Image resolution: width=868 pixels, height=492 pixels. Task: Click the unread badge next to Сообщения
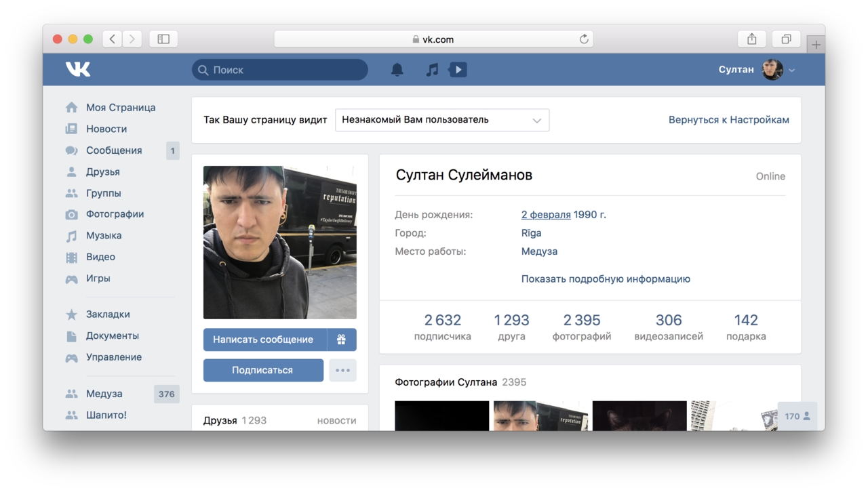[173, 150]
